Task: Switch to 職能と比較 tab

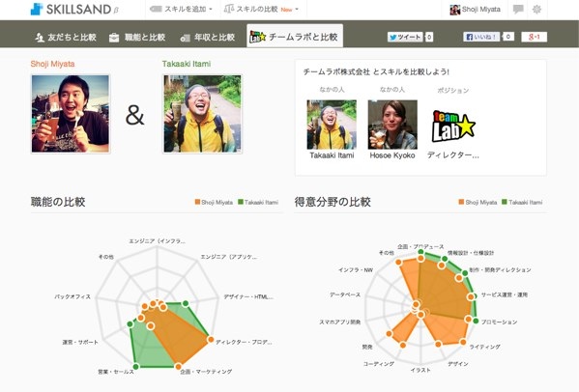Action: pyautogui.click(x=137, y=38)
